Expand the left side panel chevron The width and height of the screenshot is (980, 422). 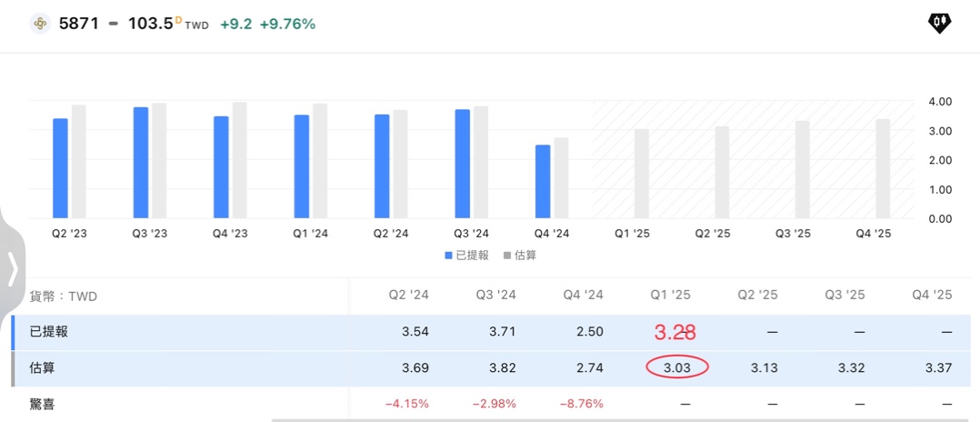[x=13, y=269]
